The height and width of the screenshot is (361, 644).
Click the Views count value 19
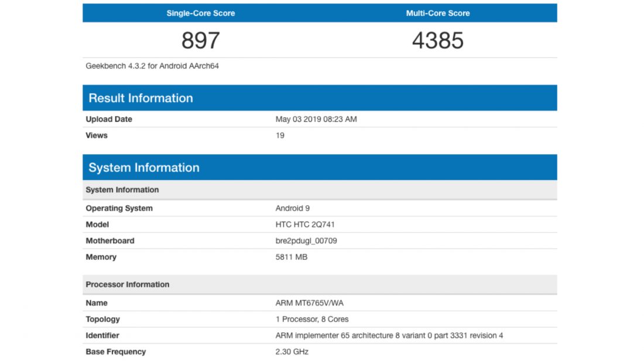280,135
